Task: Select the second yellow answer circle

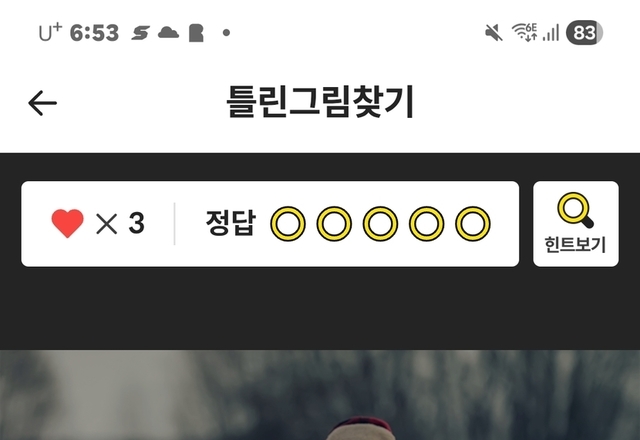Action: coord(334,224)
